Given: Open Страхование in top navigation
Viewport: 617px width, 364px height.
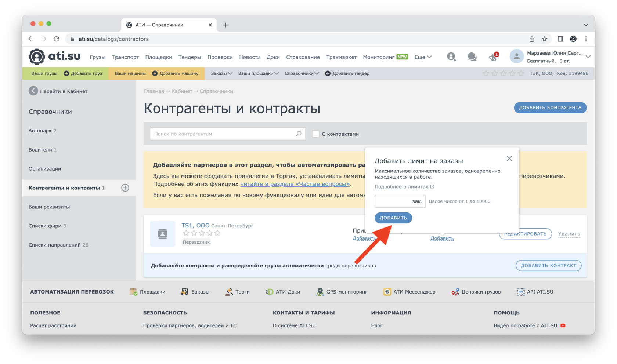Looking at the screenshot, I should 303,57.
